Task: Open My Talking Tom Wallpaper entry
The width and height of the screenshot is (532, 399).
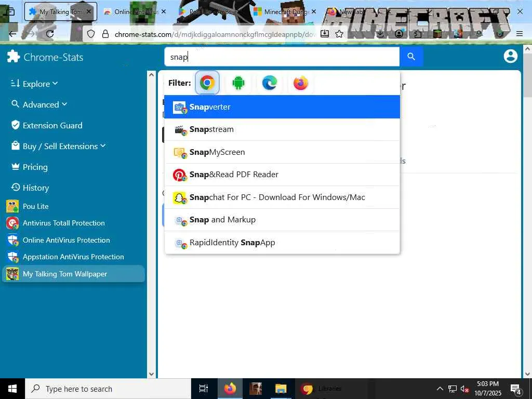Action: [x=73, y=274]
